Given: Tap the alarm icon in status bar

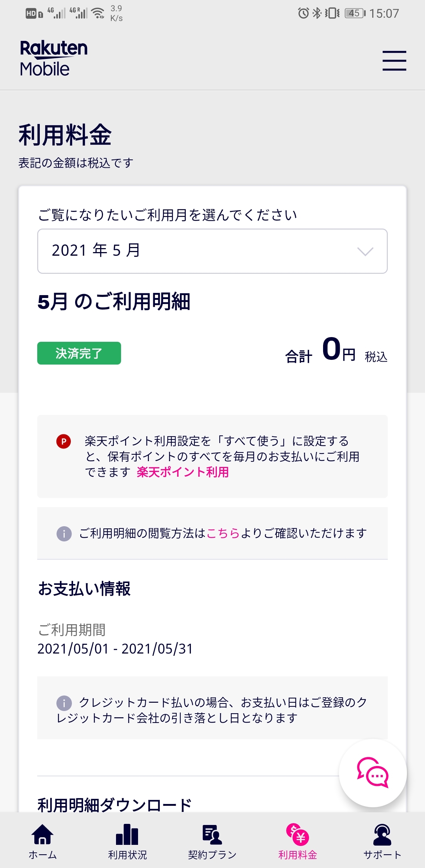Looking at the screenshot, I should coord(303,13).
